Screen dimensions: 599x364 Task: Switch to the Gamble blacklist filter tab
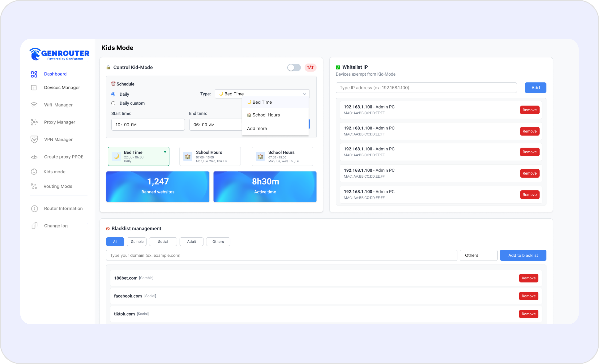(x=136, y=242)
